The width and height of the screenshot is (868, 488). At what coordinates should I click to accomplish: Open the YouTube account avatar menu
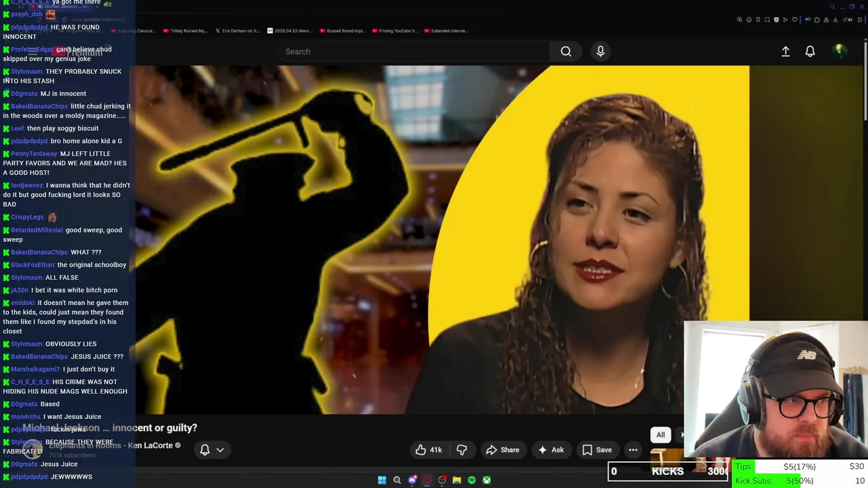(x=839, y=51)
